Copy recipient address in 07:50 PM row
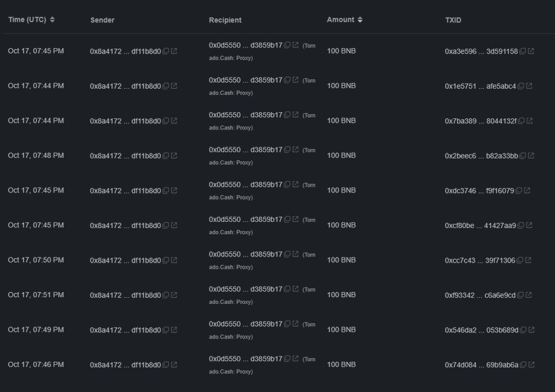Screen dimensions: 555x392 [287, 254]
